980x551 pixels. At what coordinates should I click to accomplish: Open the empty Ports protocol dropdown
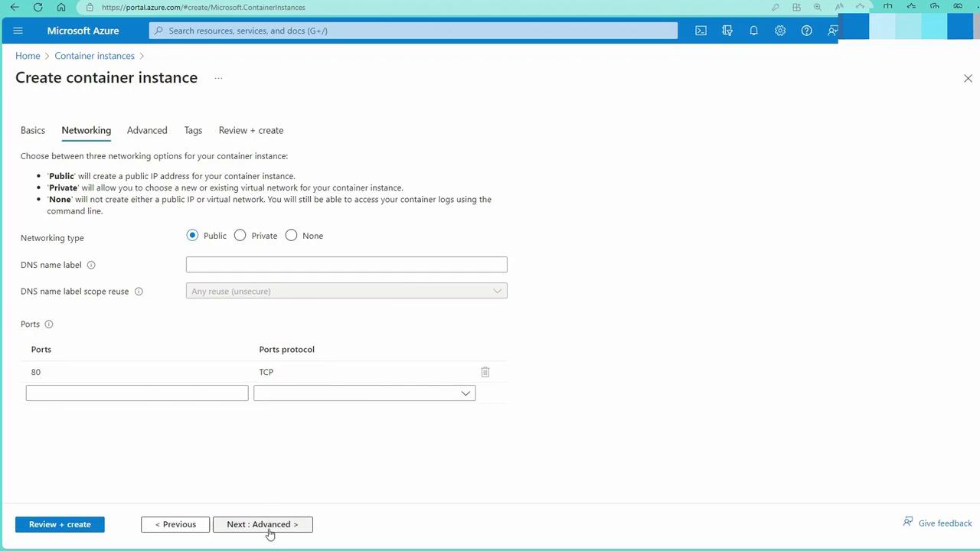coord(364,393)
